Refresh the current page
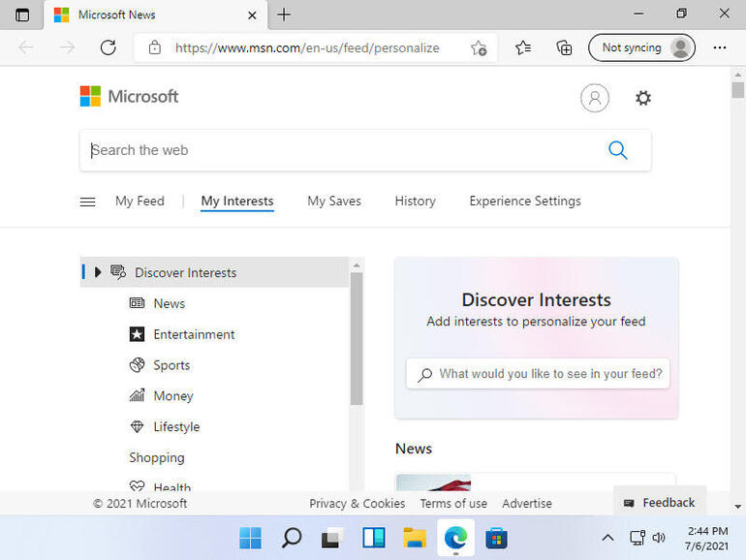The image size is (746, 560). point(108,47)
